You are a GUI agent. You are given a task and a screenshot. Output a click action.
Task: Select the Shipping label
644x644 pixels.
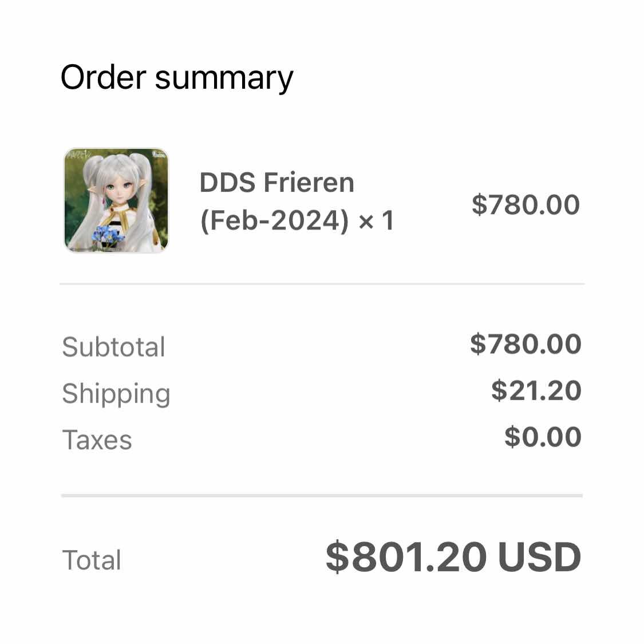click(116, 394)
